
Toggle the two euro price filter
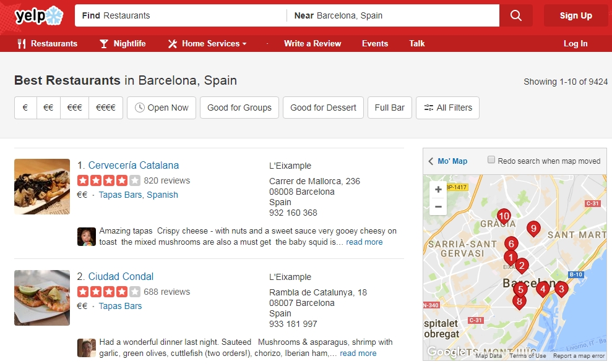[x=48, y=108]
